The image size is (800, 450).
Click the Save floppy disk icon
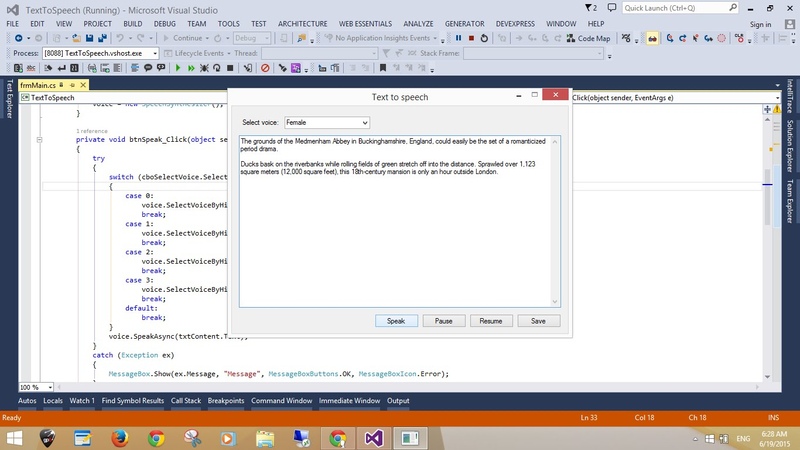pyautogui.click(x=89, y=38)
